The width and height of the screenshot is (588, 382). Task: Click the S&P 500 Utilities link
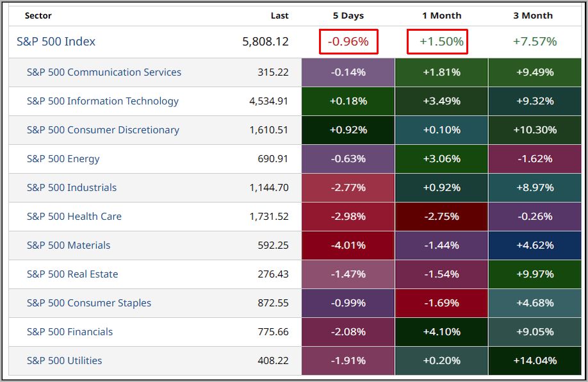pos(64,361)
